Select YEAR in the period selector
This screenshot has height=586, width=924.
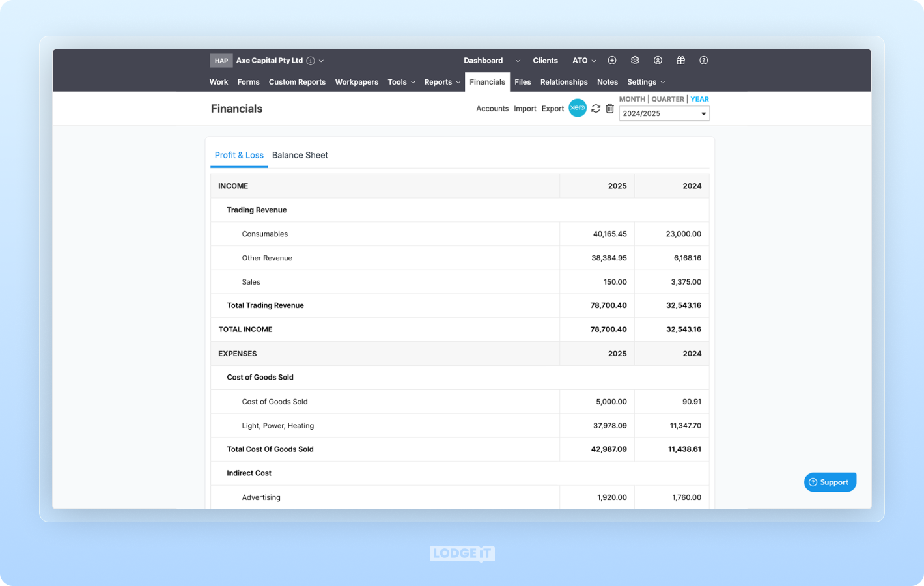click(x=699, y=99)
